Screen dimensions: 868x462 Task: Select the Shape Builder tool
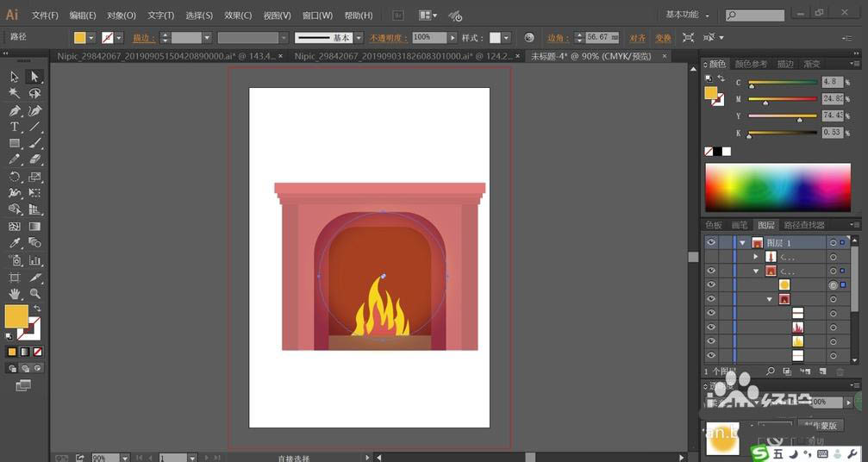point(15,209)
